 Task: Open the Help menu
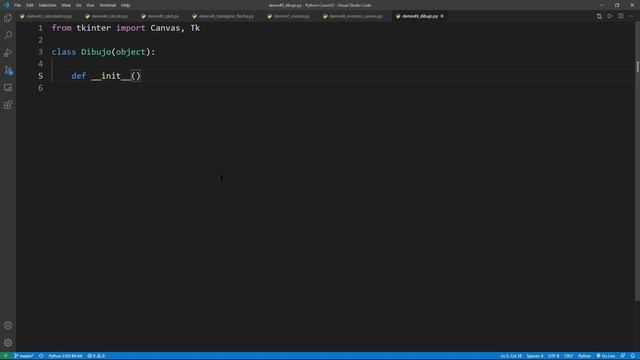[x=125, y=5]
